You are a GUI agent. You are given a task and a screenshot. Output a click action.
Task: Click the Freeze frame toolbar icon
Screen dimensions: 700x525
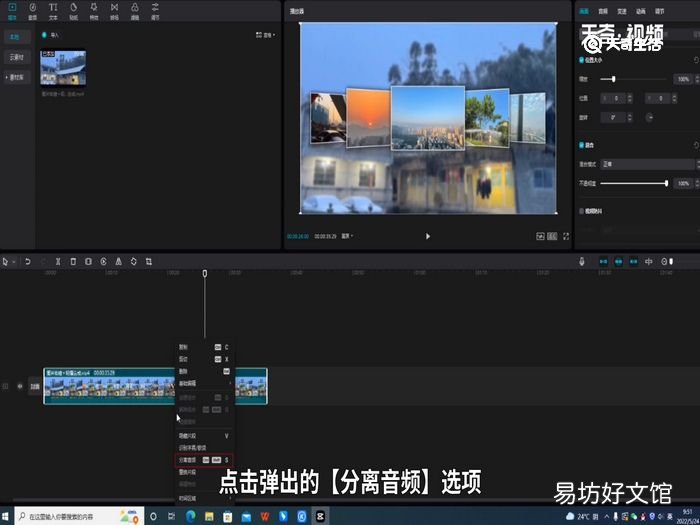click(88, 262)
